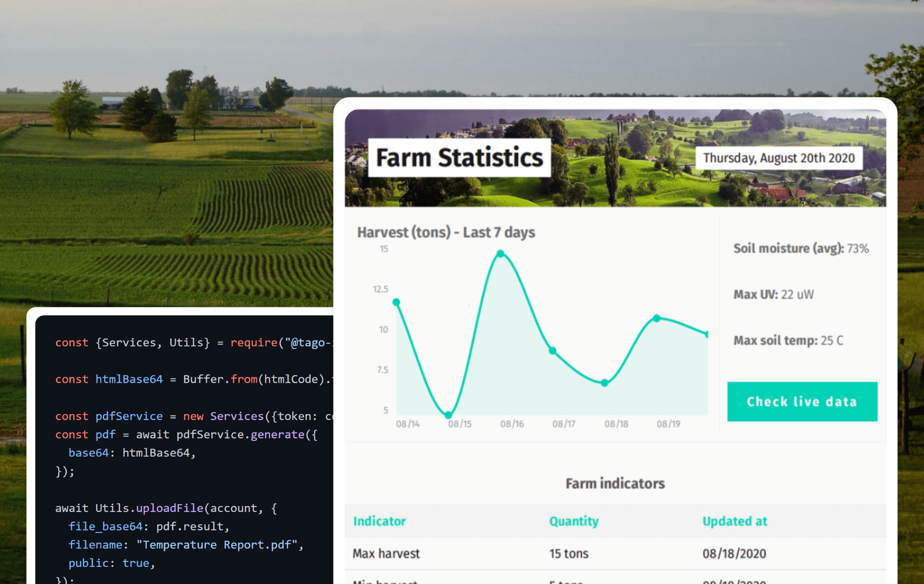This screenshot has height=584, width=924.
Task: Select the 'Temperature Report.pdf' filename in code
Action: coord(219,545)
